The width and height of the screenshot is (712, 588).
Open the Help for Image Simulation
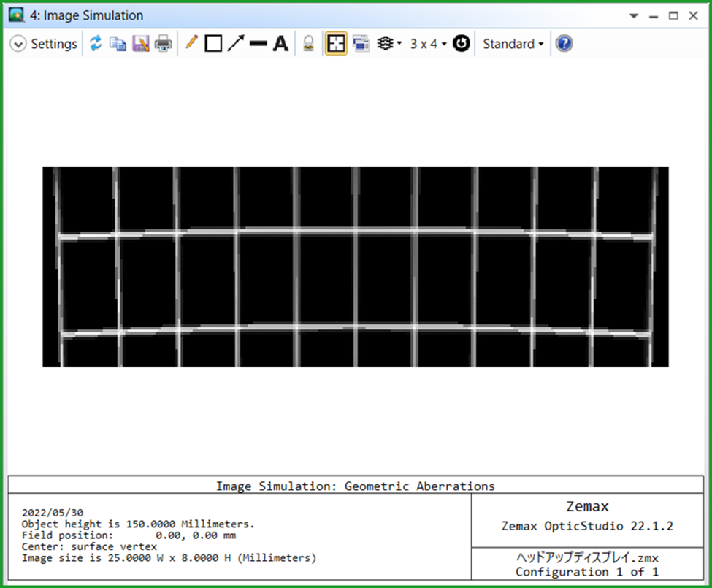(563, 43)
